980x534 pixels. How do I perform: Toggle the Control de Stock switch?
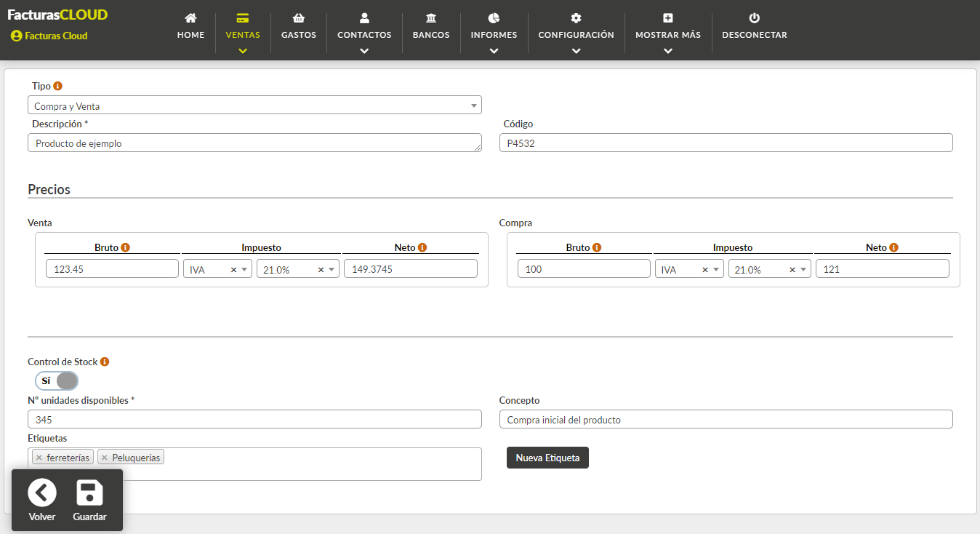(57, 380)
